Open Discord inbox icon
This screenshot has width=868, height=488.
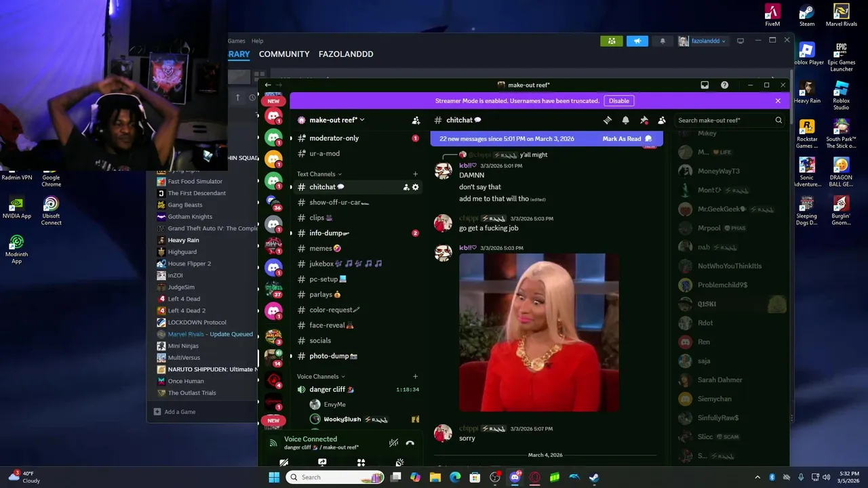(x=705, y=85)
